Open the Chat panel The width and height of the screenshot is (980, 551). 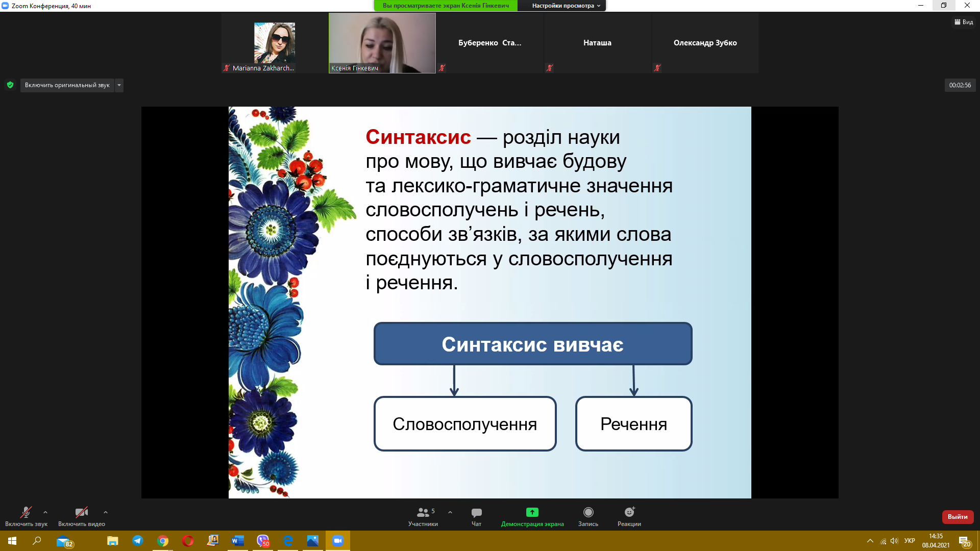[x=476, y=513]
